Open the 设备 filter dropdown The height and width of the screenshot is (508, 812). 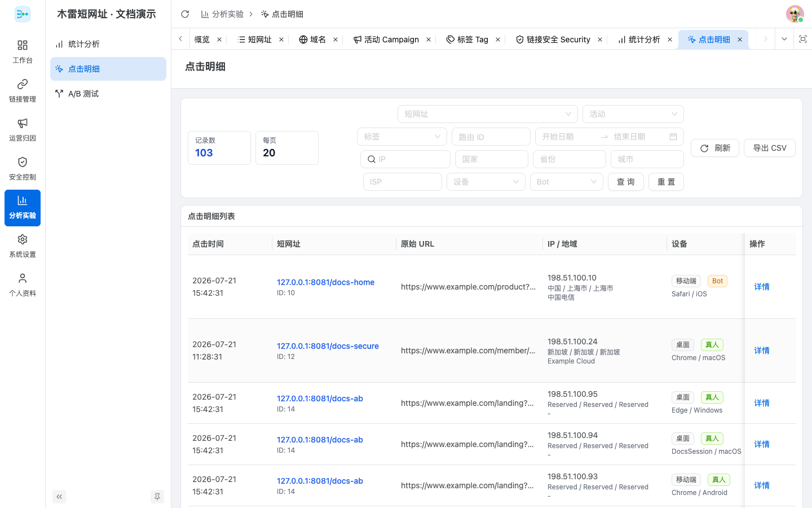(486, 182)
